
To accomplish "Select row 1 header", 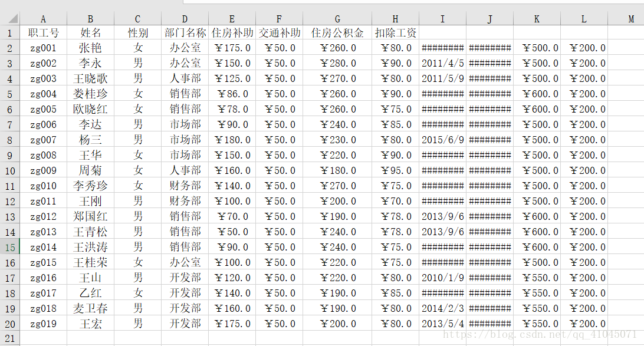I will coord(10,33).
